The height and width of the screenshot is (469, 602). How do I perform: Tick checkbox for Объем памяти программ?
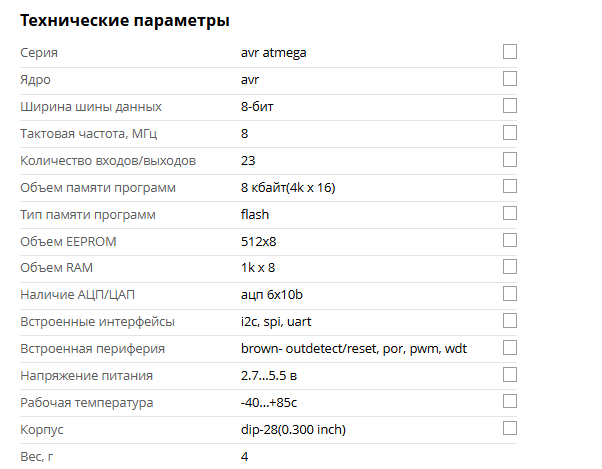coord(510,186)
